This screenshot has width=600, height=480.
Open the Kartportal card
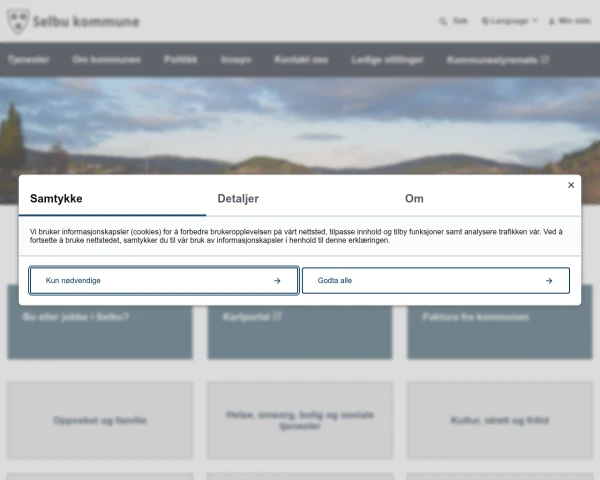pos(300,322)
